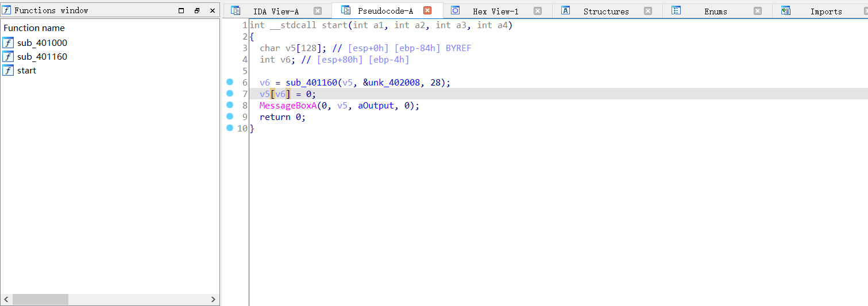Toggle the breakpoint dot on line 8

click(x=230, y=105)
